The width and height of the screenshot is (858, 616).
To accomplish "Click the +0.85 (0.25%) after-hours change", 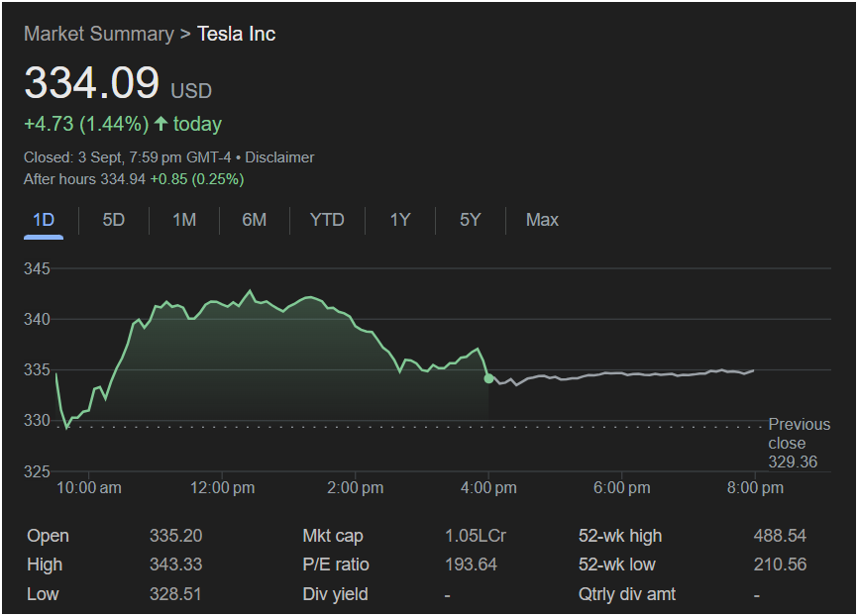I will point(197,179).
